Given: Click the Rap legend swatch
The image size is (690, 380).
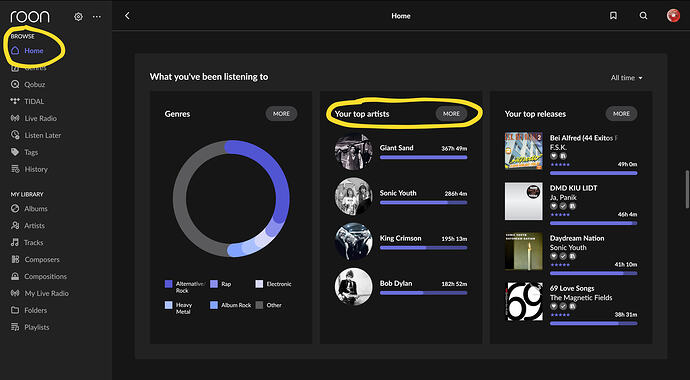Looking at the screenshot, I should (214, 284).
